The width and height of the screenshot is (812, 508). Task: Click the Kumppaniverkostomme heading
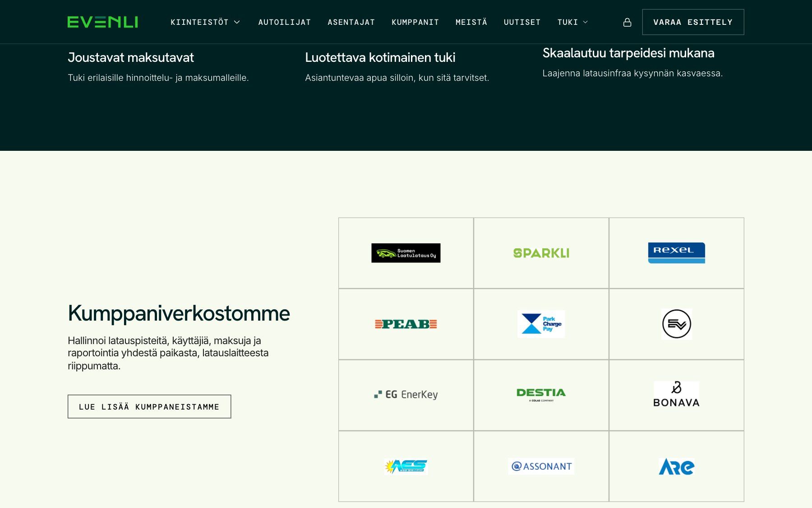pyautogui.click(x=179, y=313)
